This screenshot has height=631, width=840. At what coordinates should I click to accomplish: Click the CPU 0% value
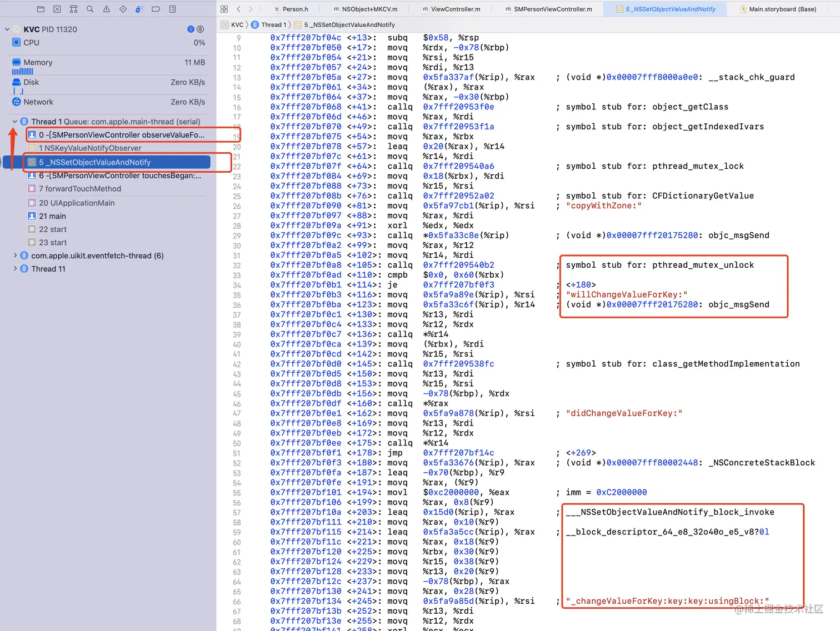(199, 42)
